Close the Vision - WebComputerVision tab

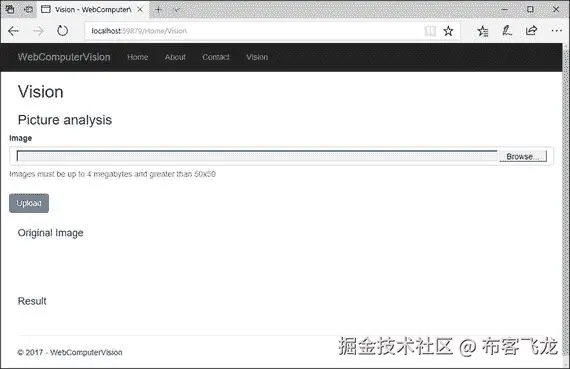(140, 9)
